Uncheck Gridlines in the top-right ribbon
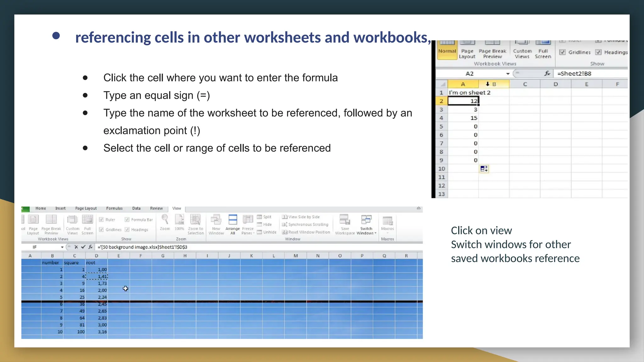Screen dimensions: 644x362 point(563,52)
